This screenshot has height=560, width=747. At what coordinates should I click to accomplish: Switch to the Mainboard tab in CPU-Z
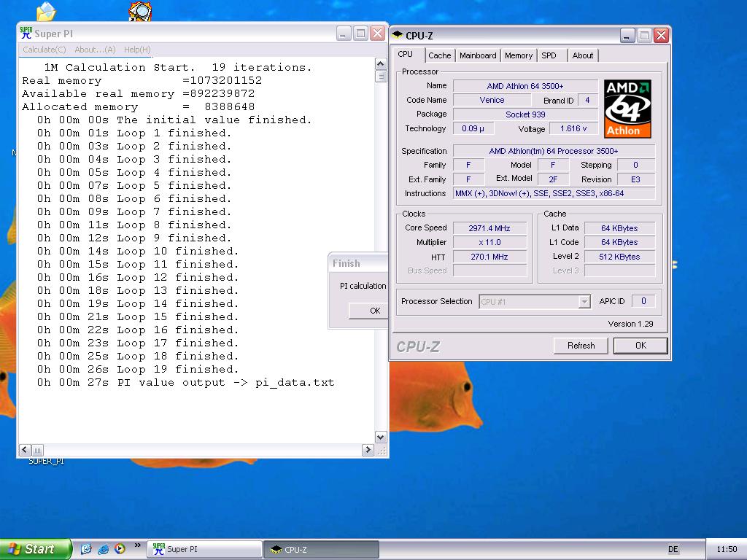(478, 55)
